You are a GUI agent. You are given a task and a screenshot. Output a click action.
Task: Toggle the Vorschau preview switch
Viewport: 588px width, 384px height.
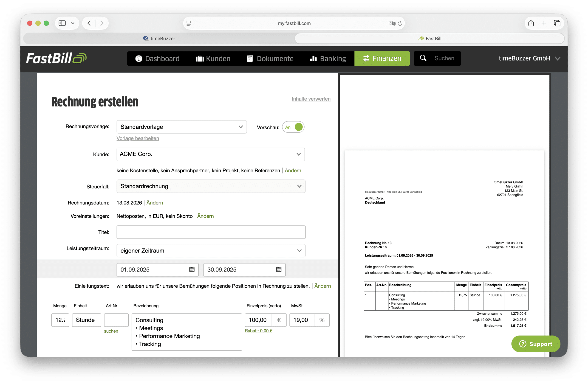[x=293, y=127]
